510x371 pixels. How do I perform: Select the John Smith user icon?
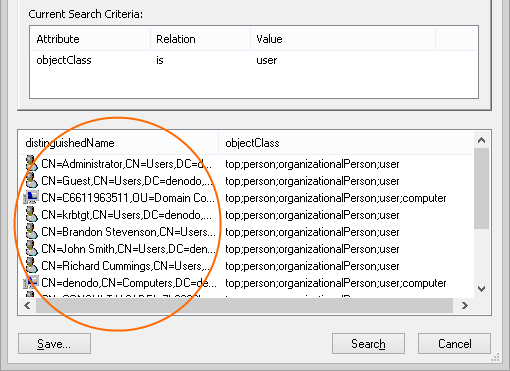coord(31,249)
